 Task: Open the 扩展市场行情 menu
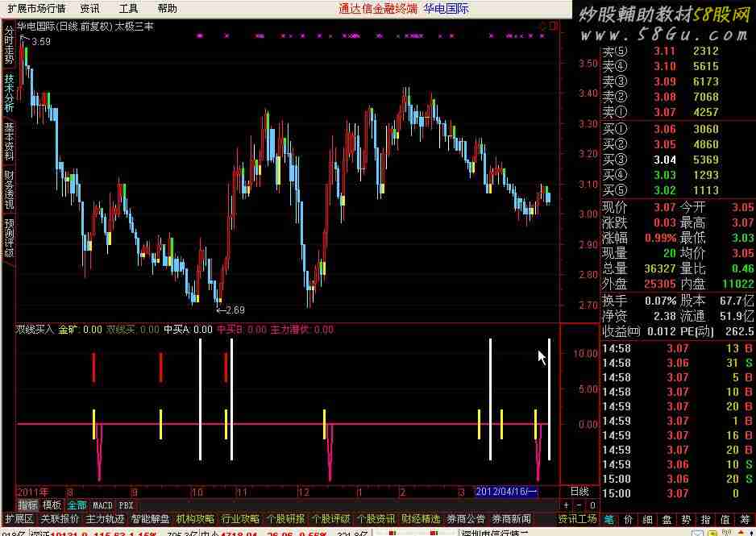click(36, 8)
